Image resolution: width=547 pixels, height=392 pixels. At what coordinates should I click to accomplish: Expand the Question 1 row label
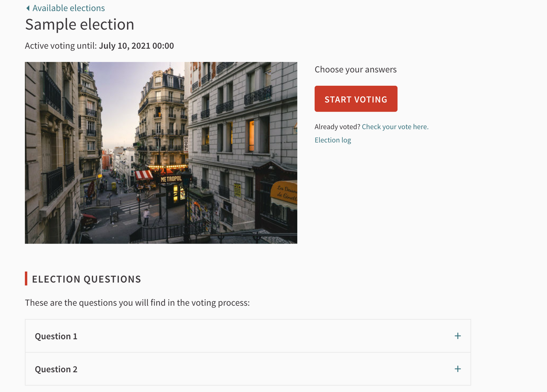click(x=56, y=336)
